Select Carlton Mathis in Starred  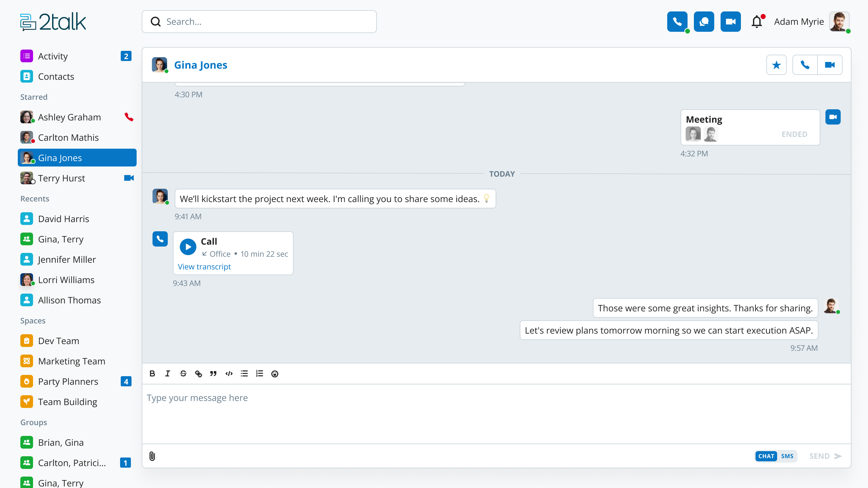click(x=77, y=137)
